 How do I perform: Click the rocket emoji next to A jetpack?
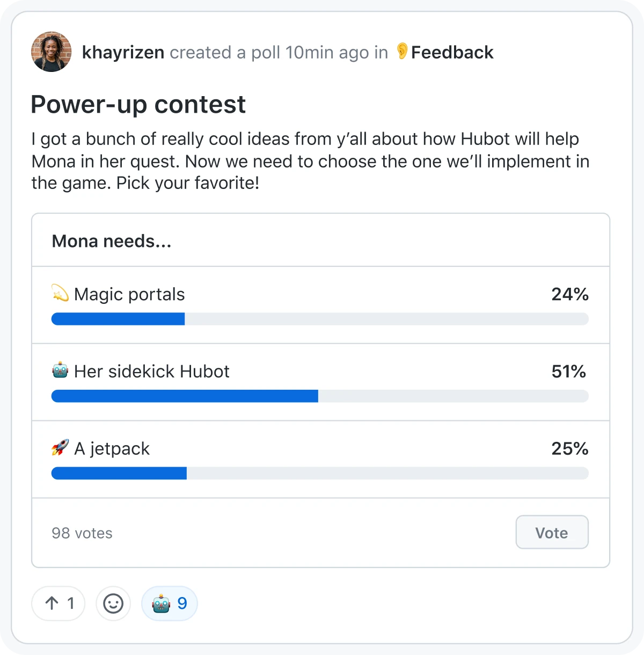(59, 448)
